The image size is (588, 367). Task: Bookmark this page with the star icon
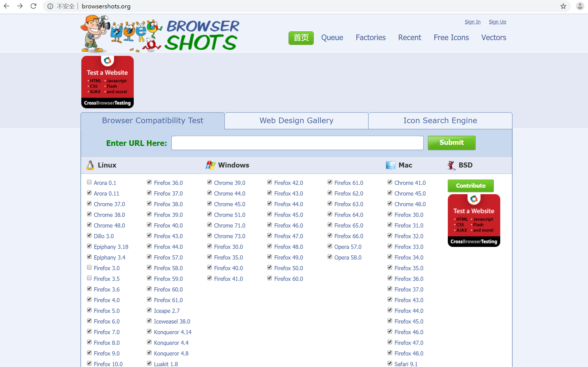(563, 6)
